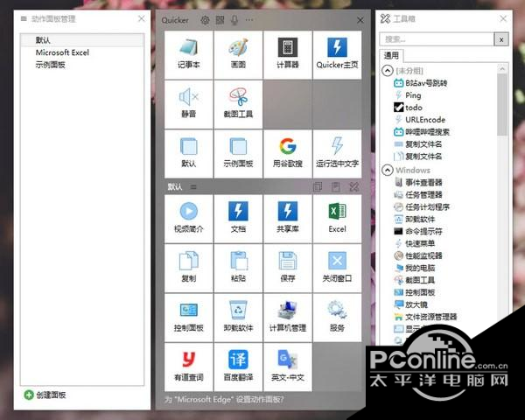This screenshot has height=420, width=525.
Task: Open the three-dots more menu in Quicker
Action: click(249, 20)
